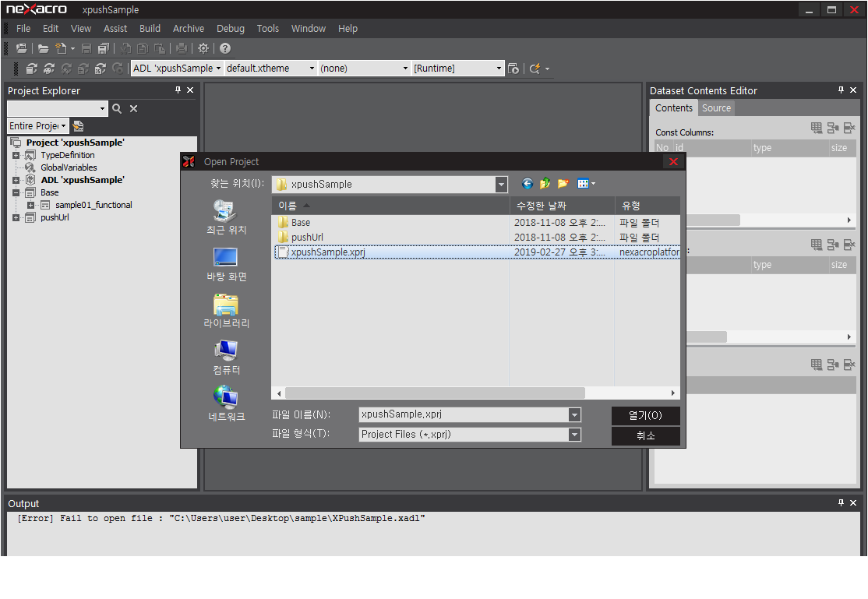Switch to the Contents tab
Viewport: 868px width, 599px height.
[674, 108]
